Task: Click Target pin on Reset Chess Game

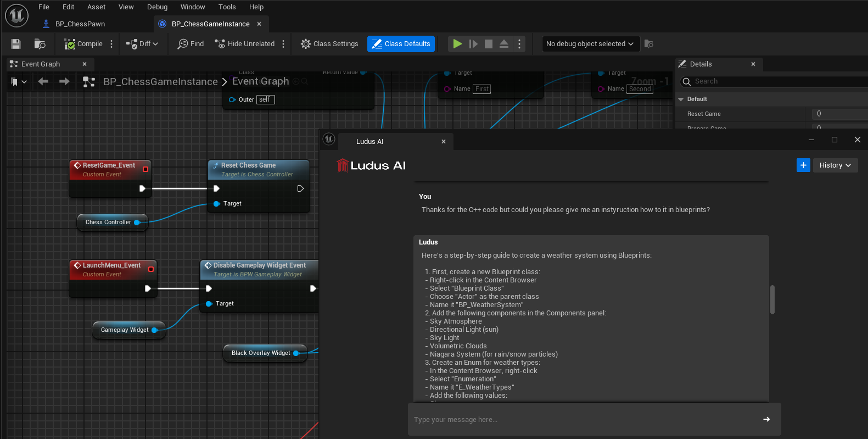Action: click(216, 204)
